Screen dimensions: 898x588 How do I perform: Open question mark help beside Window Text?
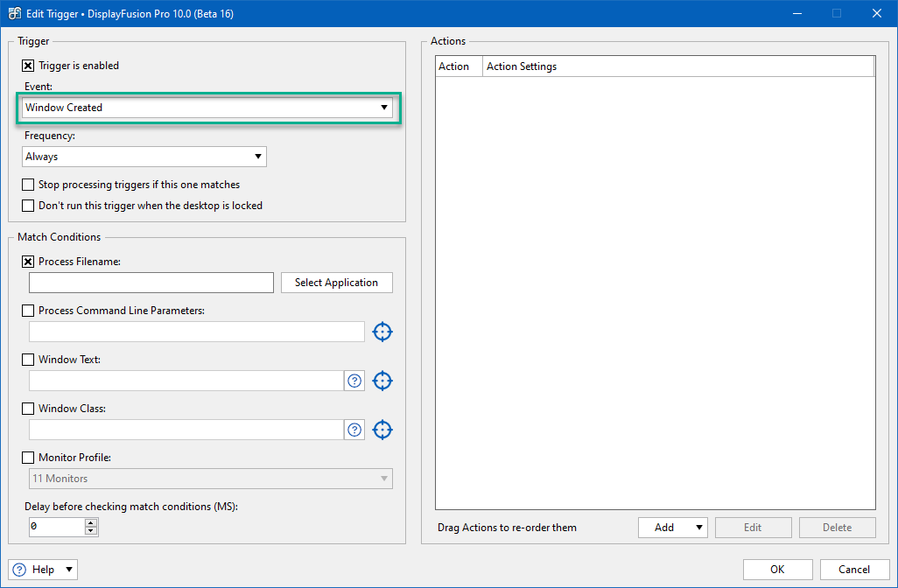click(x=354, y=381)
